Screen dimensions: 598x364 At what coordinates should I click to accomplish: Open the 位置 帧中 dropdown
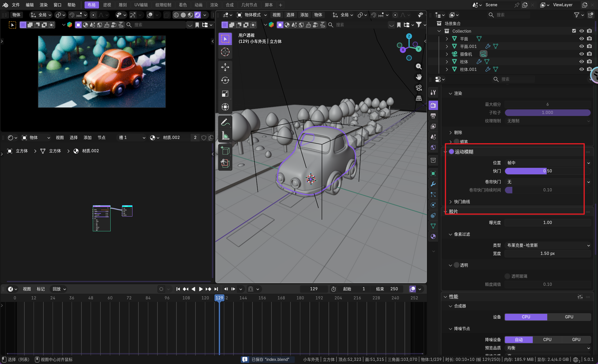click(x=548, y=163)
